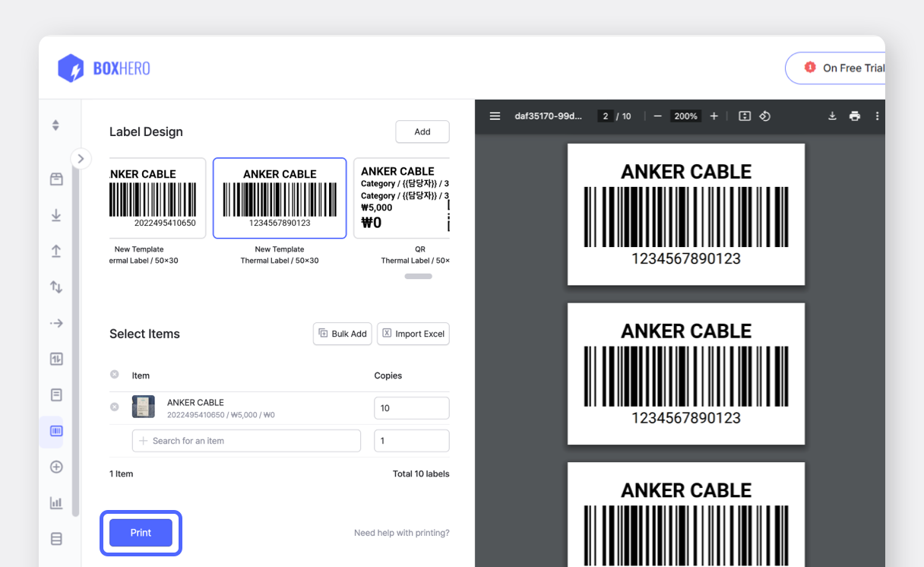Select the QR thermal label template
The height and width of the screenshot is (567, 924).
(x=403, y=199)
